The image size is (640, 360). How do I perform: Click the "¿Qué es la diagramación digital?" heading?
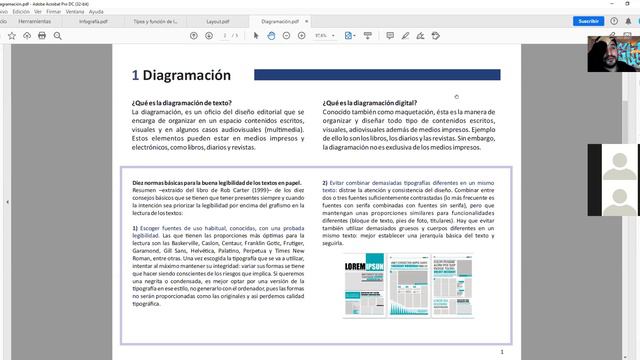(370, 103)
